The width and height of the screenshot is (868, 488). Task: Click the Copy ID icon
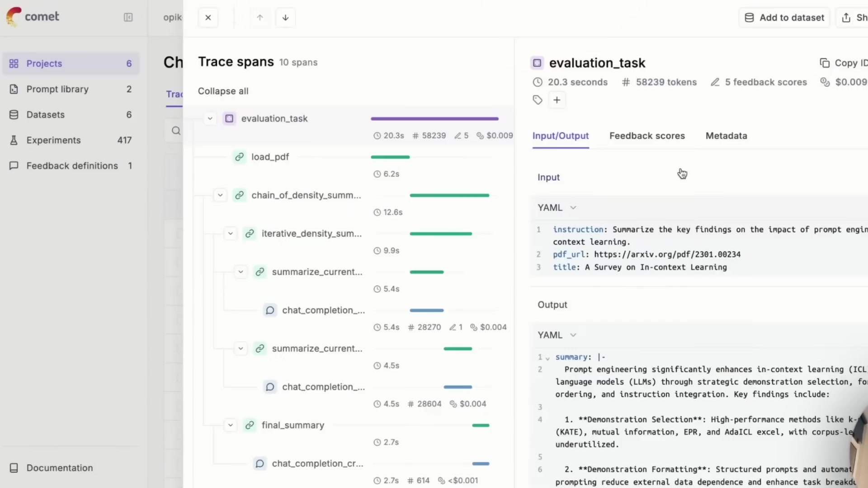[825, 63]
